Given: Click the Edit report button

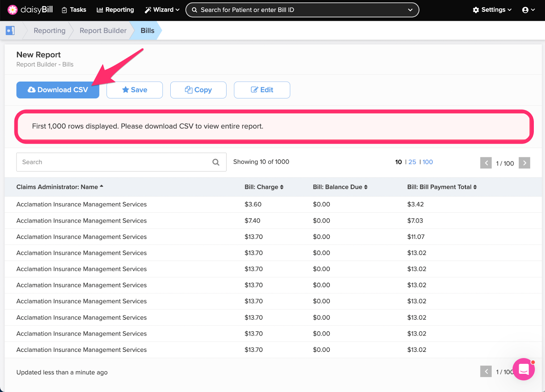Looking at the screenshot, I should [x=262, y=90].
